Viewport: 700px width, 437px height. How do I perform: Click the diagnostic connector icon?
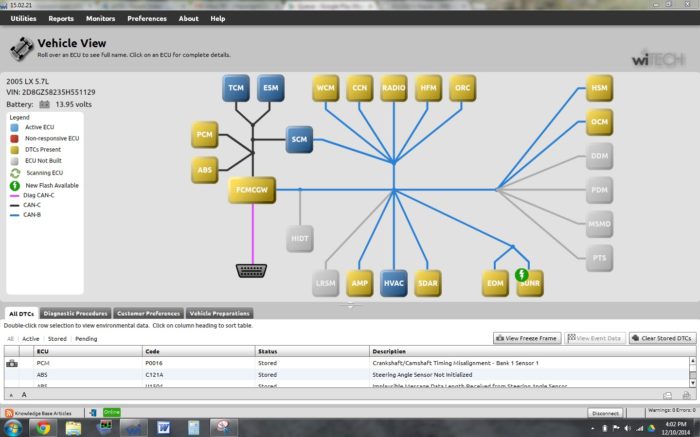click(251, 270)
